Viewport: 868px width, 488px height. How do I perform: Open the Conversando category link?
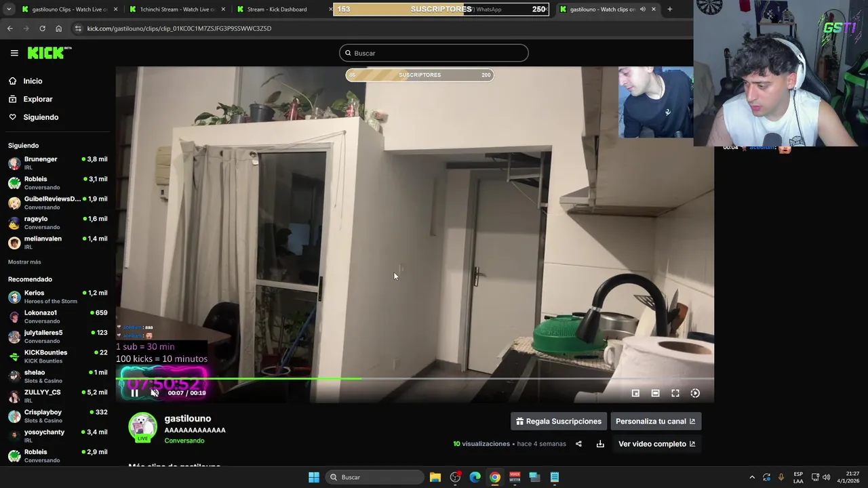coord(184,441)
